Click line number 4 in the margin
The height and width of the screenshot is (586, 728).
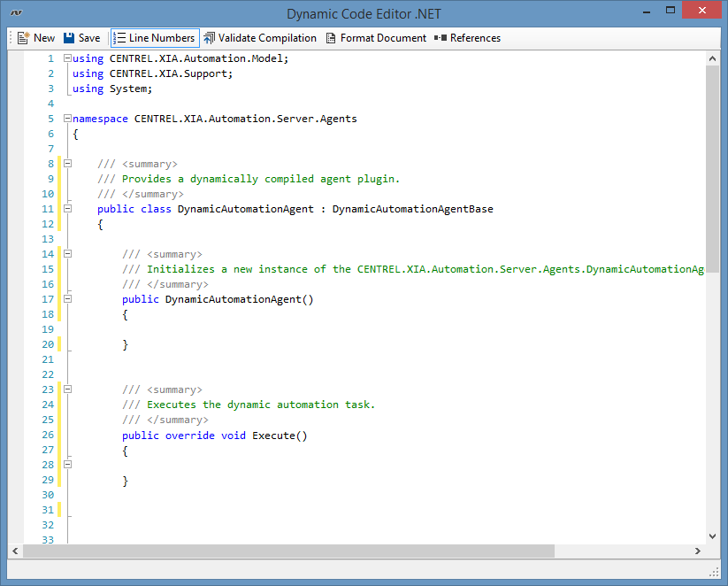[50, 104]
